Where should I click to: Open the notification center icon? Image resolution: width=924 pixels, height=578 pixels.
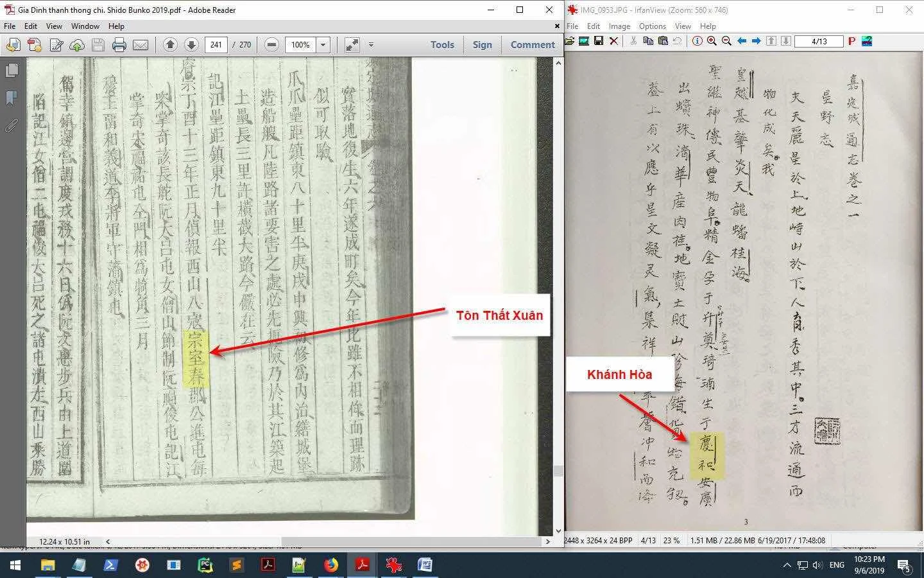tap(905, 566)
